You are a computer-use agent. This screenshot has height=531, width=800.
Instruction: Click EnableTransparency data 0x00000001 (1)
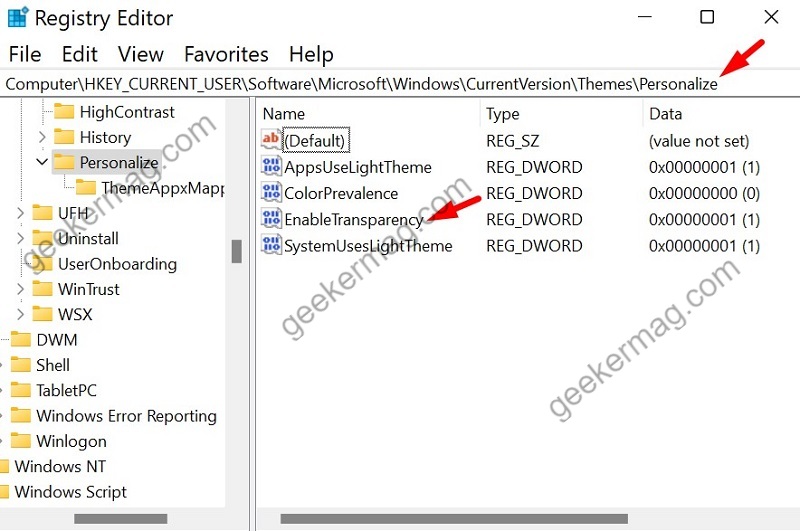click(704, 220)
